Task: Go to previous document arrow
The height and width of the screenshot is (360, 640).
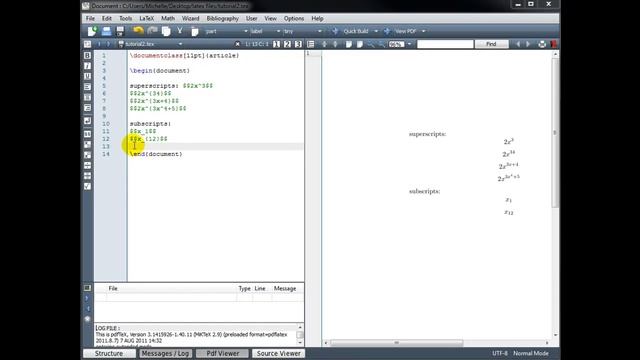Action: [x=99, y=44]
